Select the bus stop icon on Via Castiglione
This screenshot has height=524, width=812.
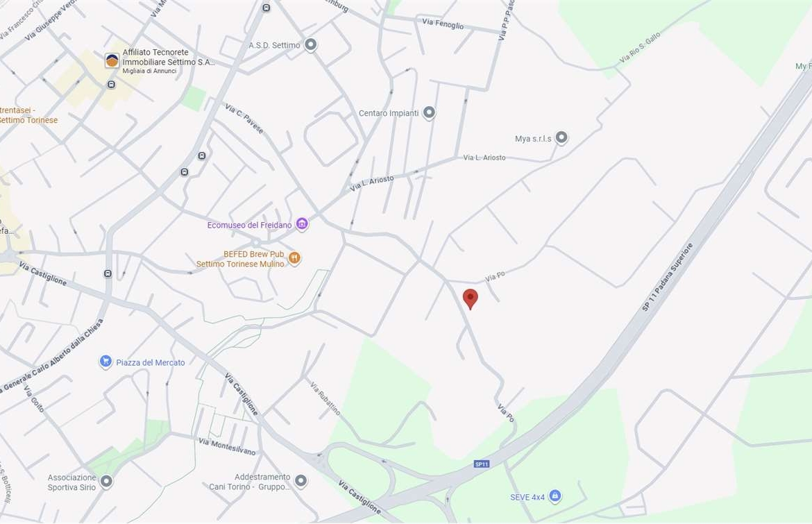pos(108,273)
